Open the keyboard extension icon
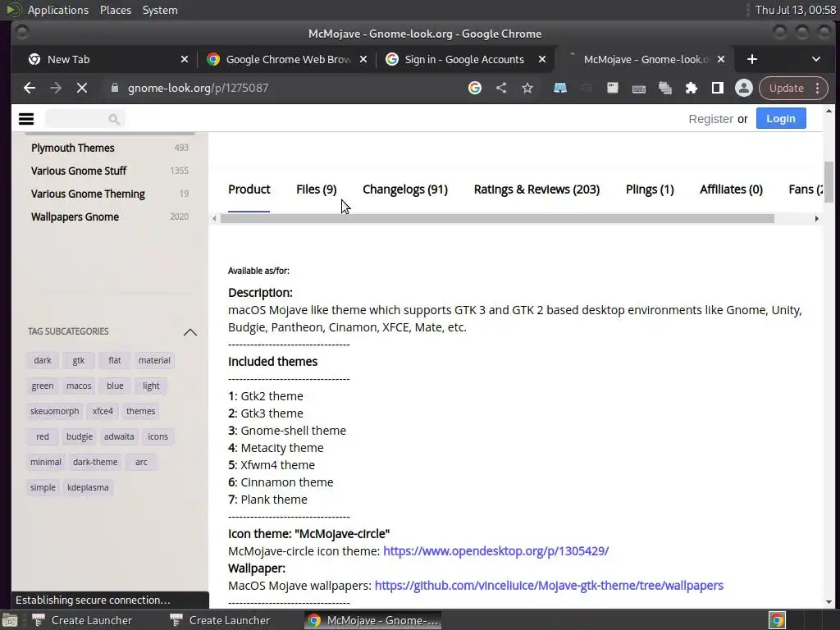 [x=638, y=89]
